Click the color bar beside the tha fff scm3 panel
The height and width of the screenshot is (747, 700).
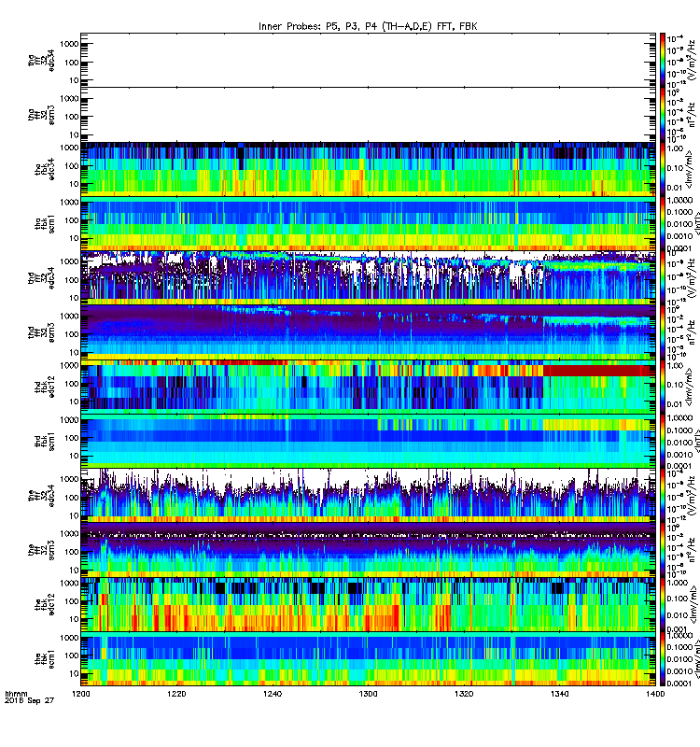pyautogui.click(x=663, y=115)
